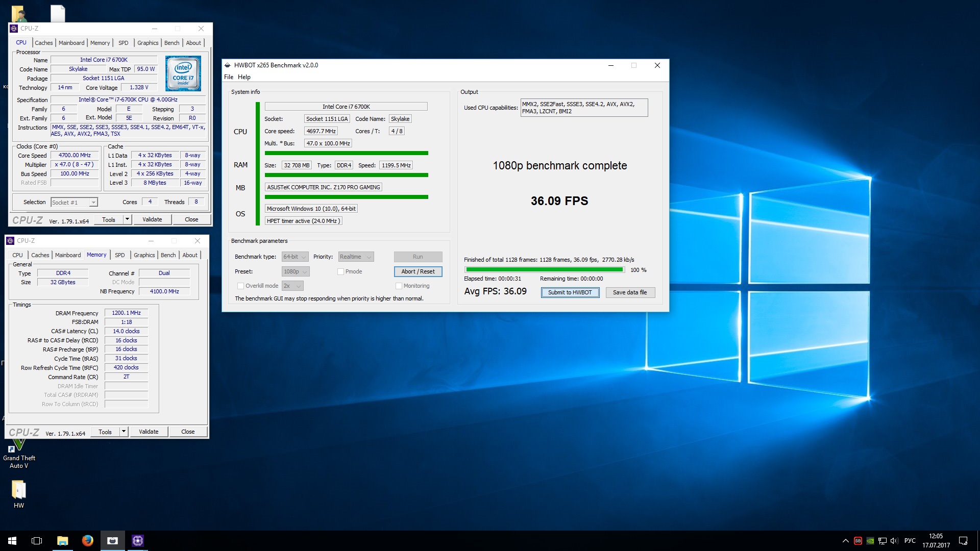Select the Grand Theft Auto V desktop shortcut
Image resolution: width=980 pixels, height=551 pixels.
click(19, 454)
